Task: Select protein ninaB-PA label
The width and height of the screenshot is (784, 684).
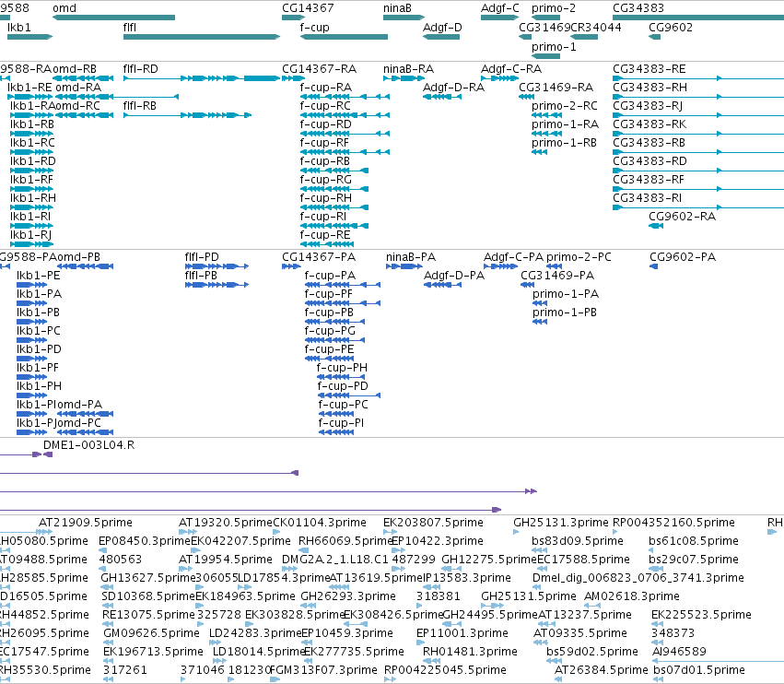Action: point(411,256)
